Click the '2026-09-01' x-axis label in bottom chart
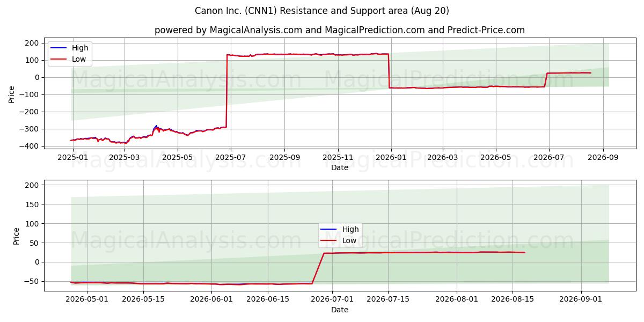The image size is (644, 322). coord(581,300)
